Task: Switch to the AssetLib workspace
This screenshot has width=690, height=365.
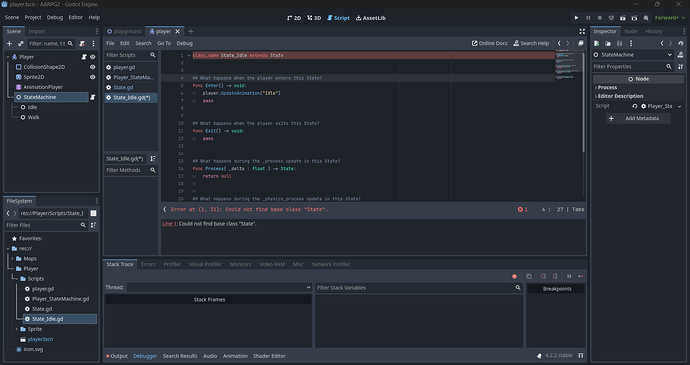Action: coord(371,18)
